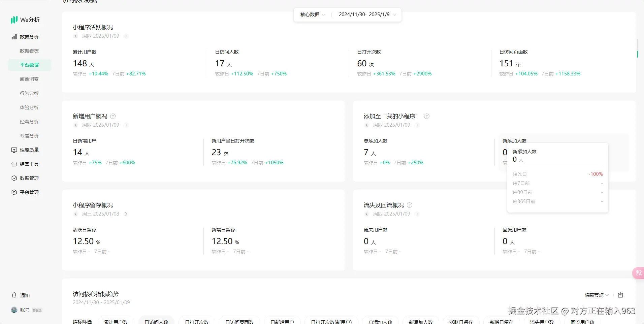Viewport: 644px width, 324px height.
Task: Go to next day in 添加至我的小程序
Action: (417, 125)
